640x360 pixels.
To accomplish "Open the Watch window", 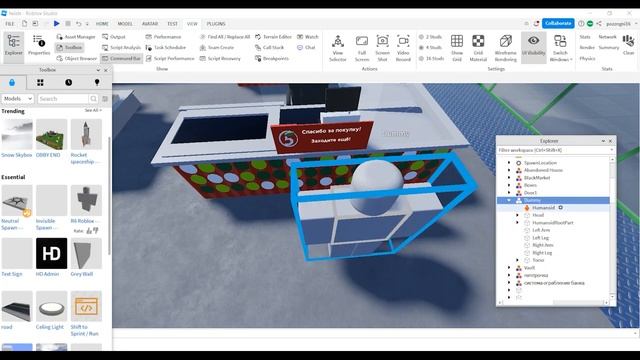I will click(x=308, y=37).
